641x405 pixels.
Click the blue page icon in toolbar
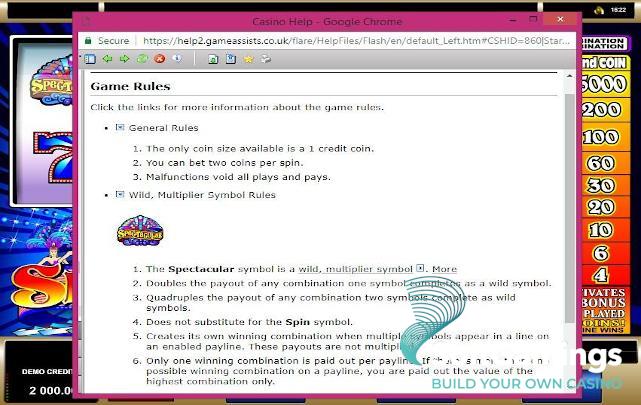tap(230, 59)
